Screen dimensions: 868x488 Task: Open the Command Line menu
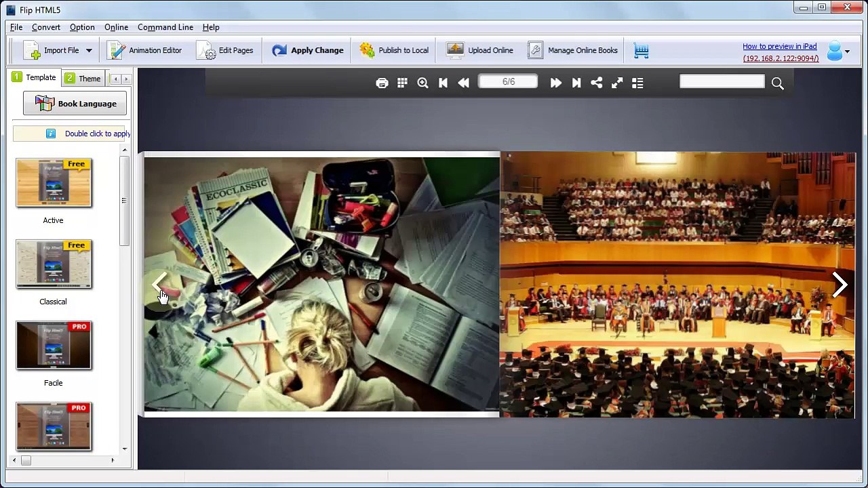click(165, 27)
